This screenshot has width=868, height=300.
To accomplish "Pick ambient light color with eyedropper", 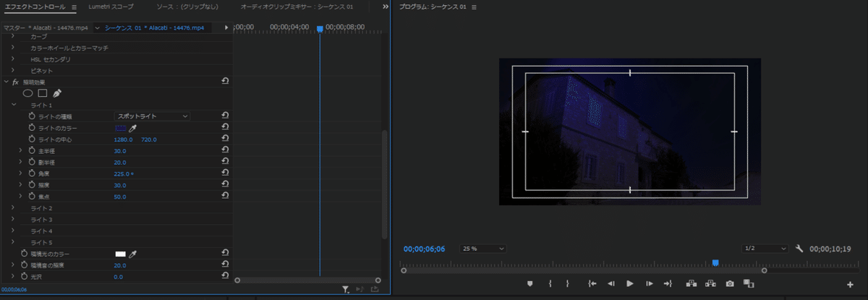I will click(x=132, y=254).
